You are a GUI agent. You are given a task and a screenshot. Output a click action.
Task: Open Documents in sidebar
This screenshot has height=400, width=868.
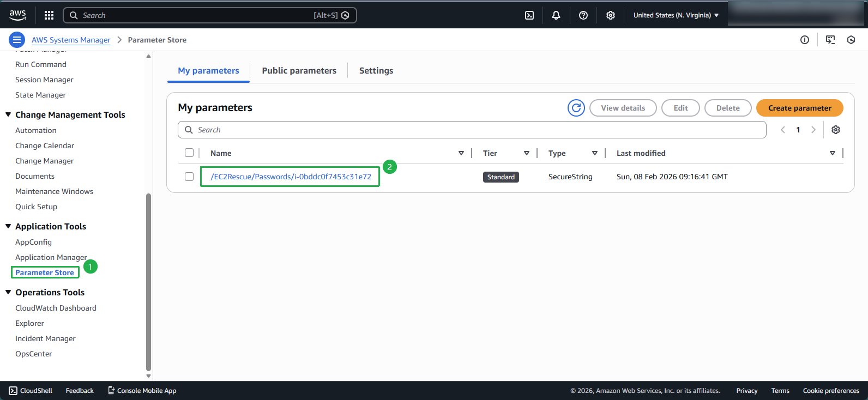pyautogui.click(x=35, y=176)
